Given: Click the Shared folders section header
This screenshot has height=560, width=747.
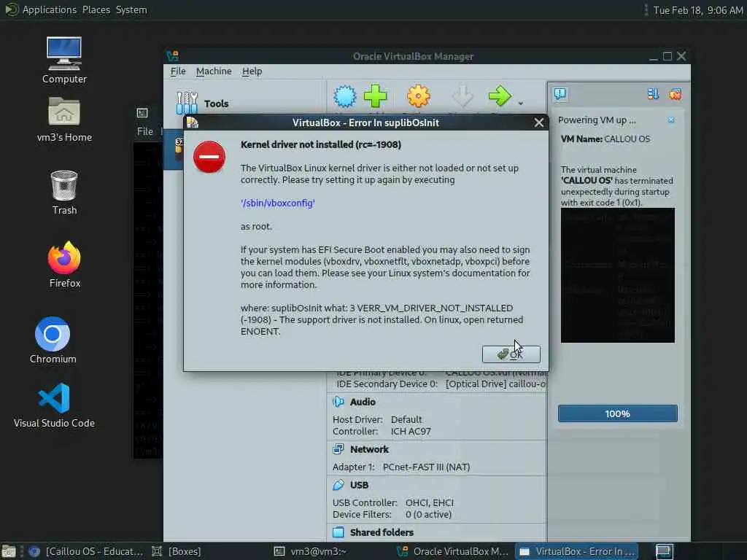Looking at the screenshot, I should 382,532.
